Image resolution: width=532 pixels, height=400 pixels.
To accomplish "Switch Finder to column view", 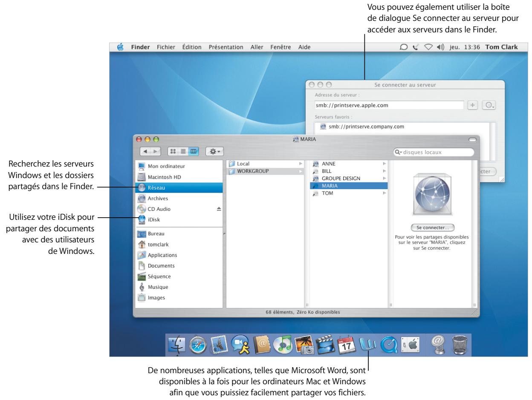I will click(x=193, y=152).
